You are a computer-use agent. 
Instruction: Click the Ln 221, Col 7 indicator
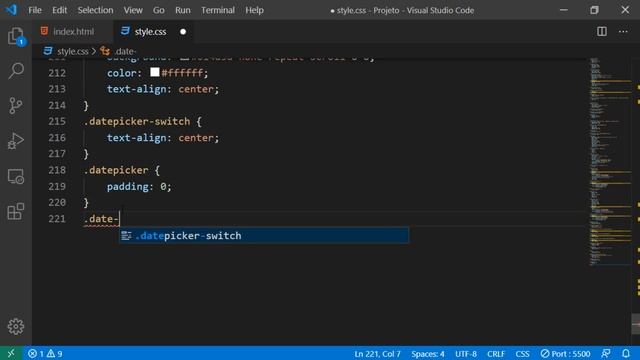tap(377, 353)
